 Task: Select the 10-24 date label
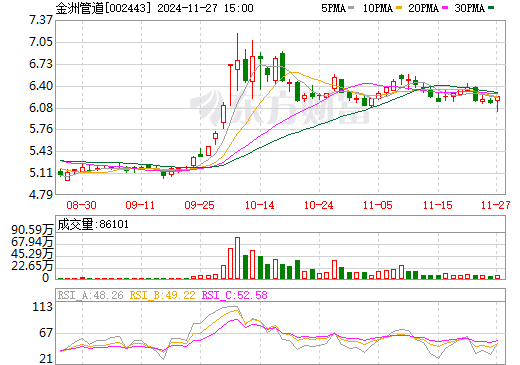(319, 205)
